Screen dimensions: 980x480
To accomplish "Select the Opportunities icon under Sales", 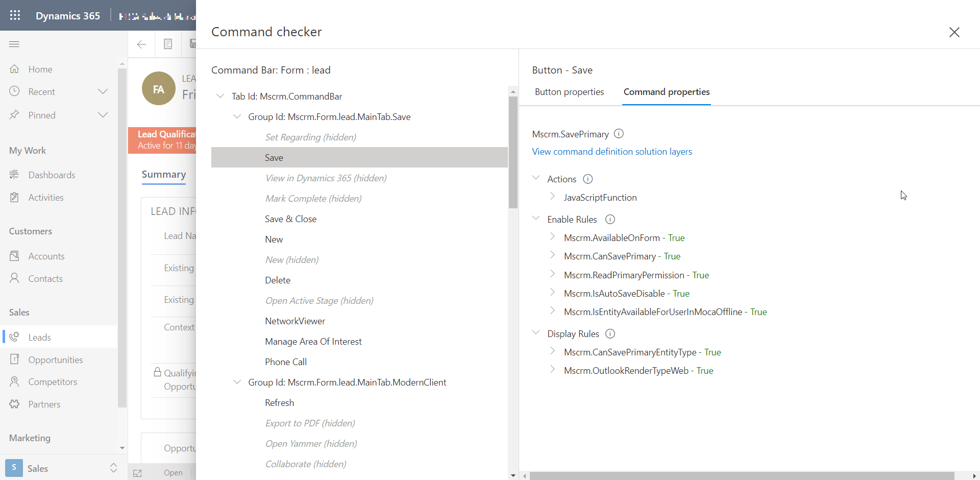I will [15, 359].
